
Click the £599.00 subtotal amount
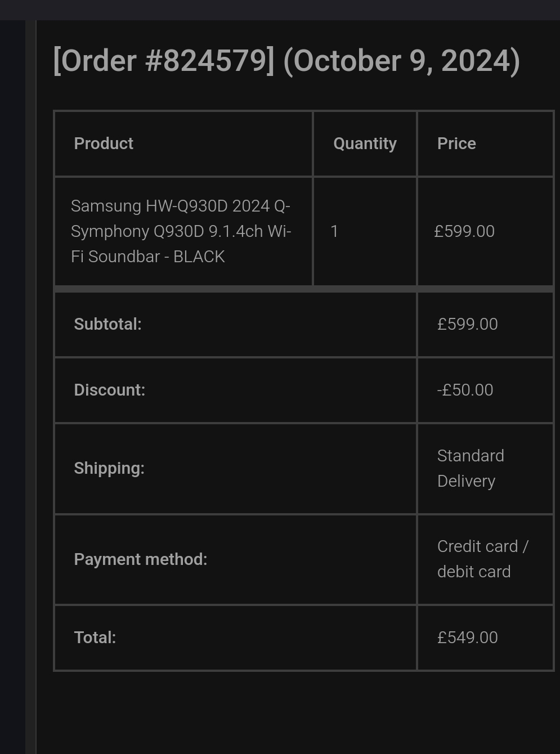(468, 324)
